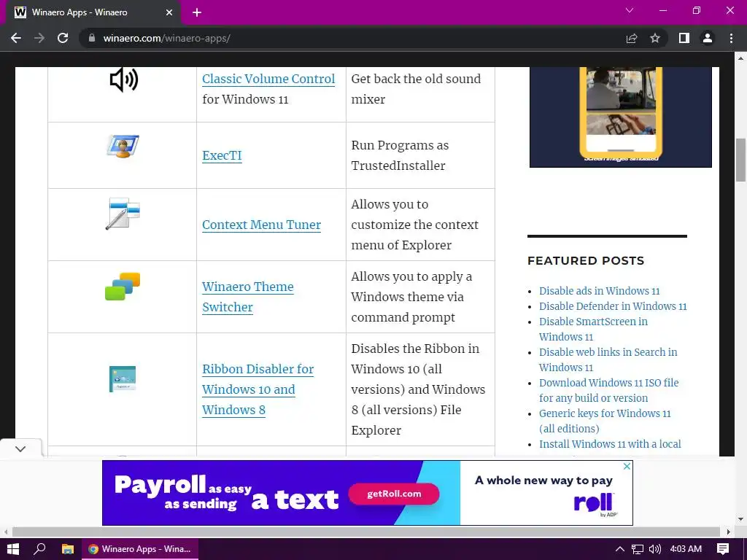747x560 pixels.
Task: Click the scroll right arrow
Action: pos(729,532)
